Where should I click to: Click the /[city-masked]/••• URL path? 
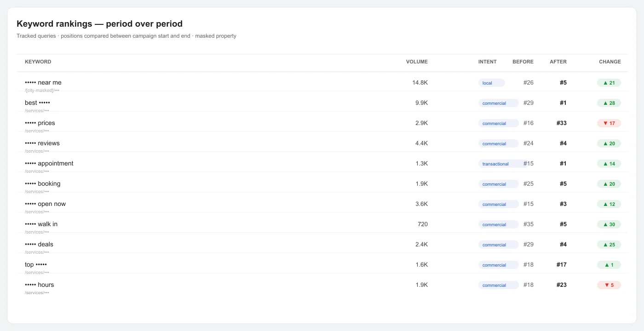point(42,91)
